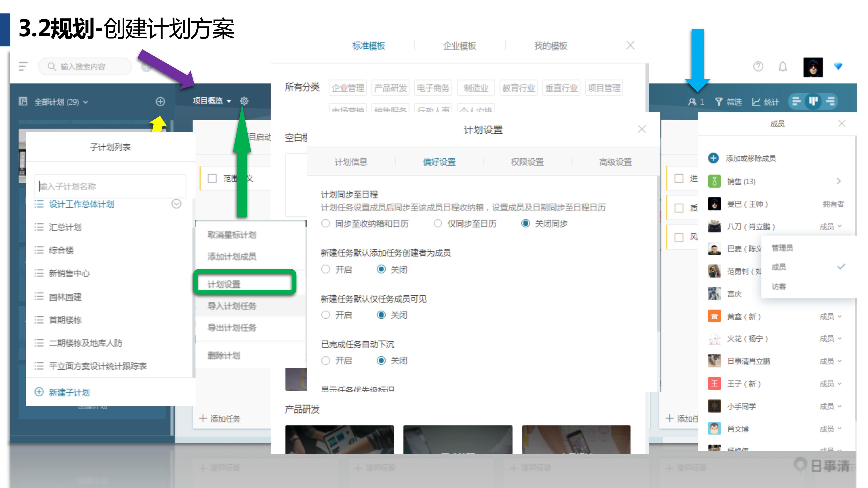Open the 统计 statistics tool
Image resolution: width=868 pixels, height=488 pixels.
(x=765, y=102)
